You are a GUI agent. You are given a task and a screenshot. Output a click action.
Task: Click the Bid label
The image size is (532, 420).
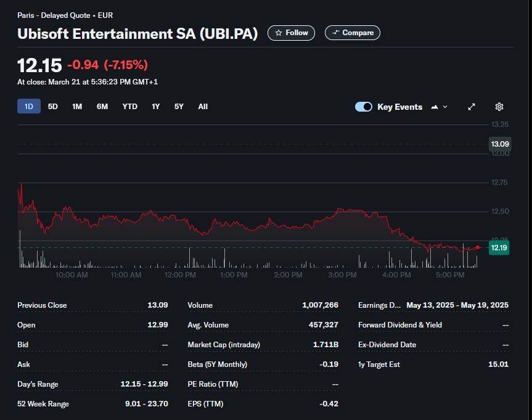(x=23, y=345)
